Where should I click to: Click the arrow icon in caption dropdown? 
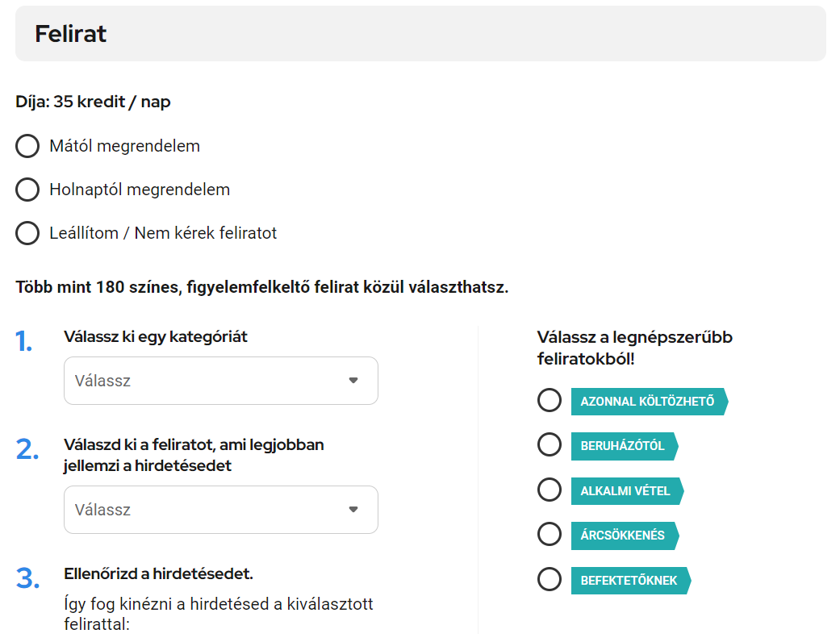coord(353,510)
